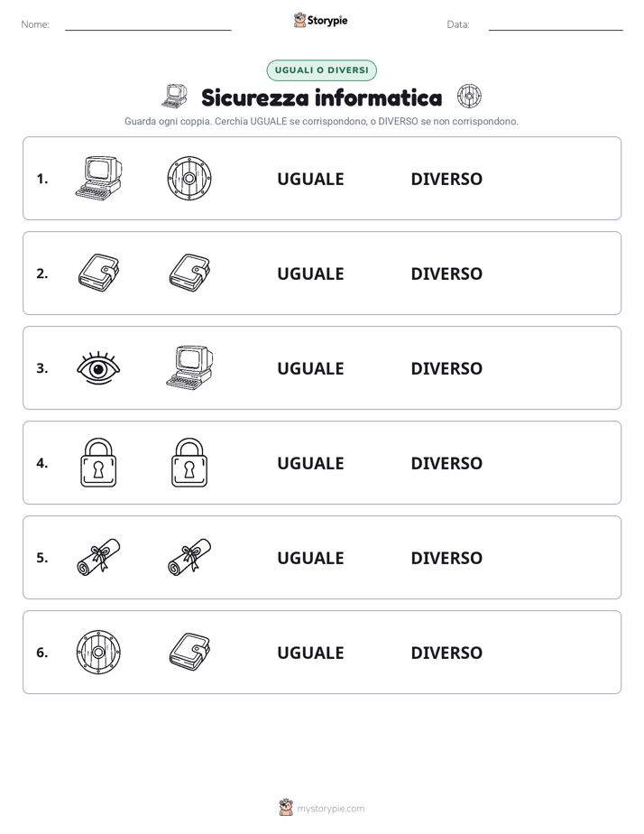Screen dimensions: 644x834
Task: Click the wallet icon in row 6
Action: tap(189, 652)
